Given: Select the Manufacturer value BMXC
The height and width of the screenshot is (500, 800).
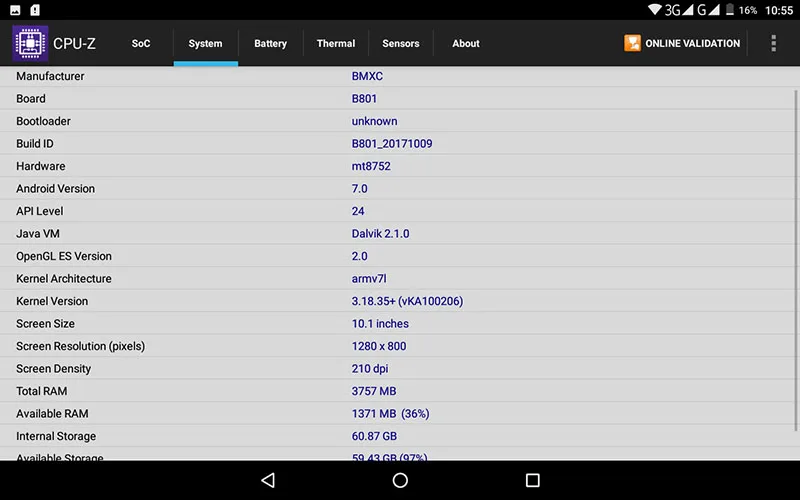Looking at the screenshot, I should tap(367, 76).
